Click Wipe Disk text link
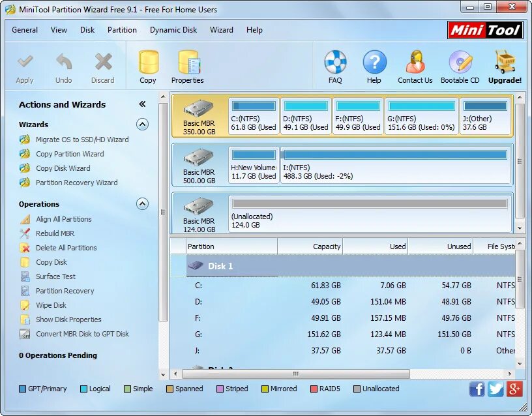532x416 pixels. click(52, 305)
